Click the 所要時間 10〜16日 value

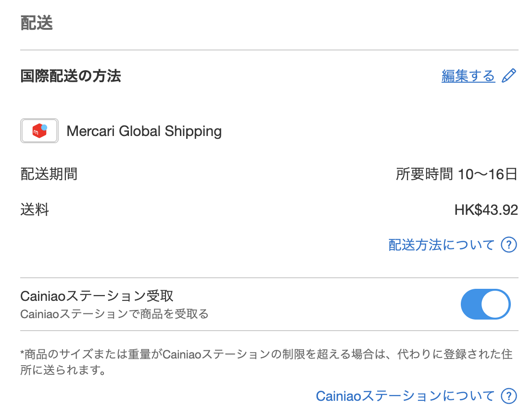(x=456, y=174)
